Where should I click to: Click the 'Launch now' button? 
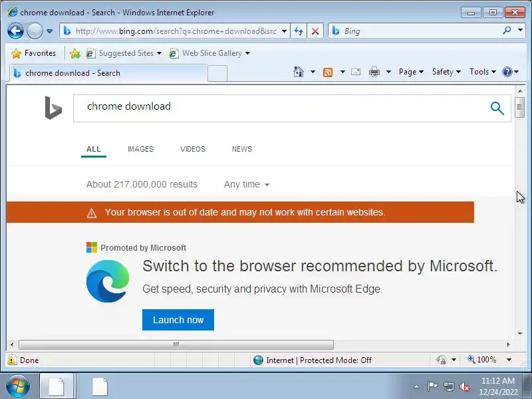click(178, 320)
